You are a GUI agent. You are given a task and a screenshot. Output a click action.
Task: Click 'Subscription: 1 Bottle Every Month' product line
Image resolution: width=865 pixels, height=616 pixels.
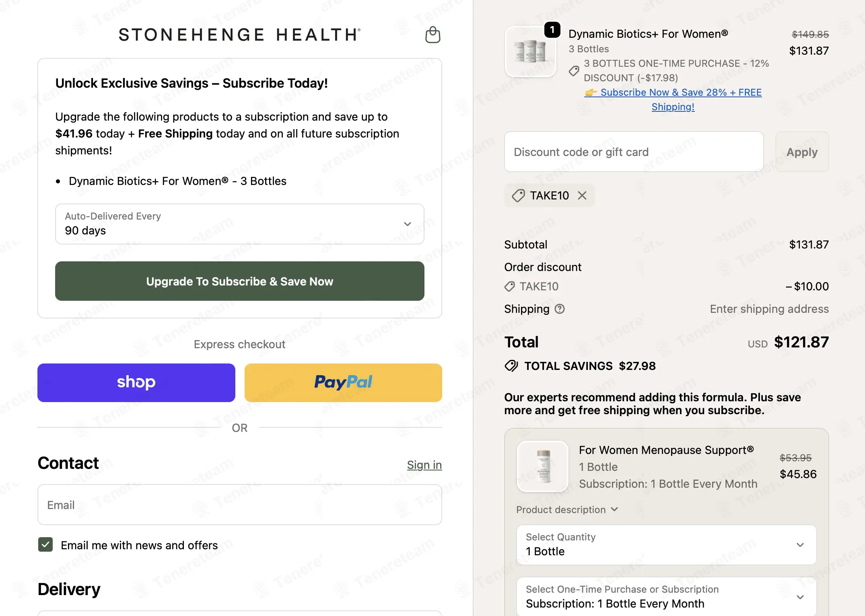[x=668, y=484]
